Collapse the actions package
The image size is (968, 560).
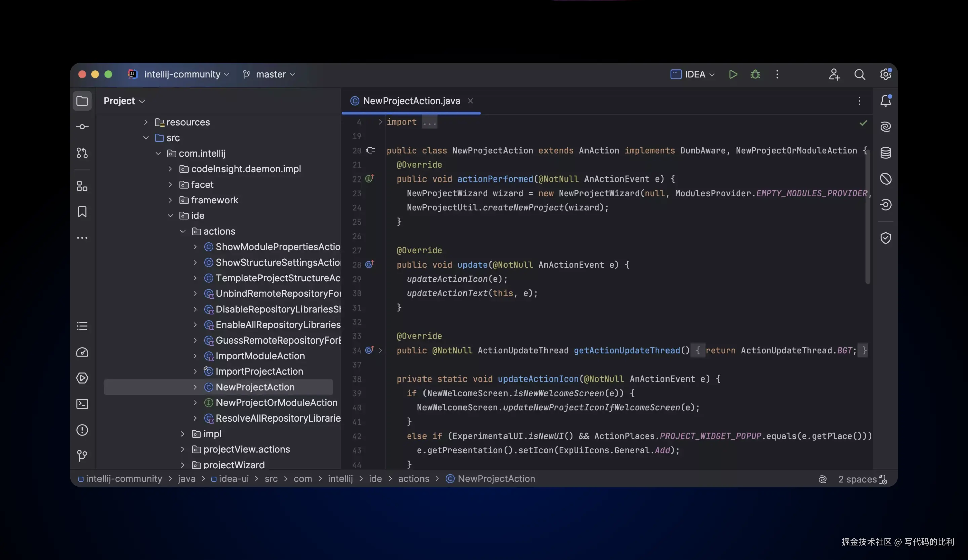coord(183,231)
